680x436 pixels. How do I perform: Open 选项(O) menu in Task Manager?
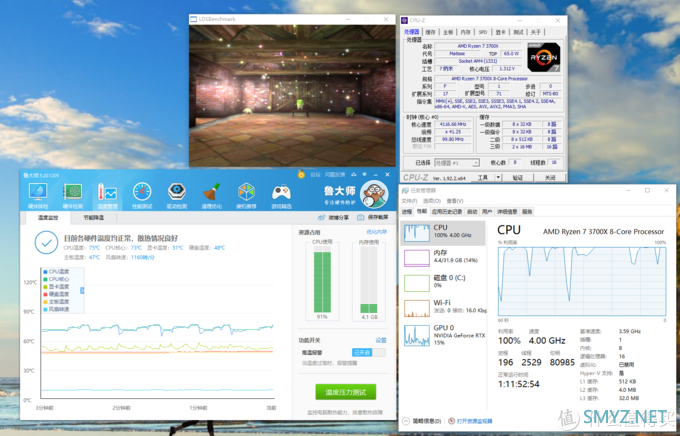coord(432,201)
